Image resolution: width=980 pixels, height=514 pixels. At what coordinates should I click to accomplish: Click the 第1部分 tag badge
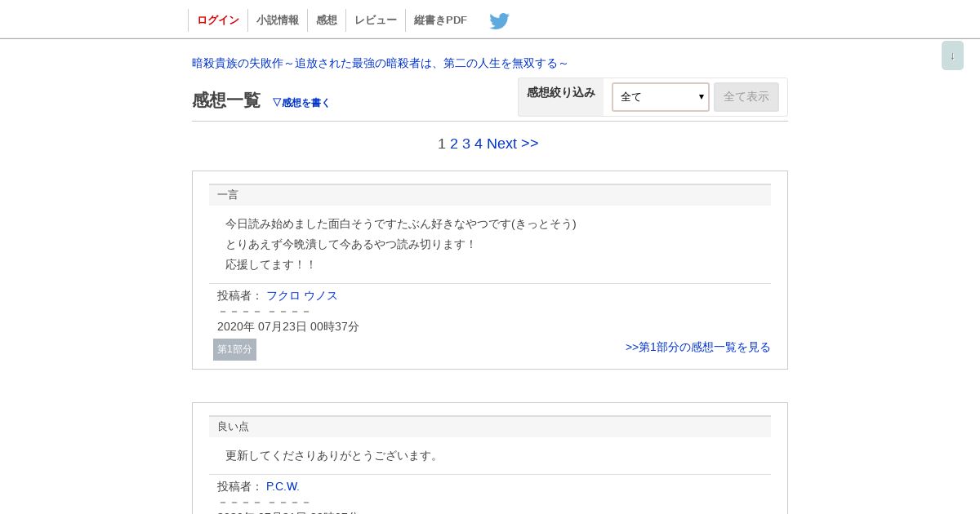[x=234, y=349]
